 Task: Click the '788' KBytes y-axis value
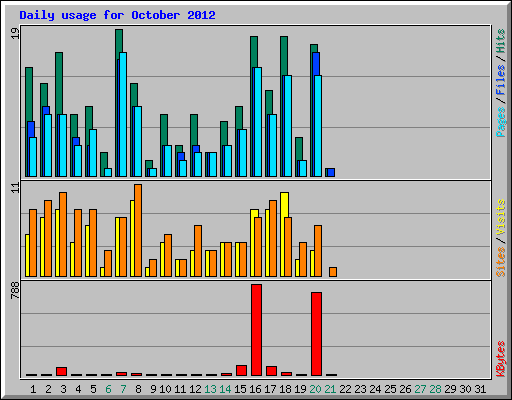pyautogui.click(x=15, y=290)
